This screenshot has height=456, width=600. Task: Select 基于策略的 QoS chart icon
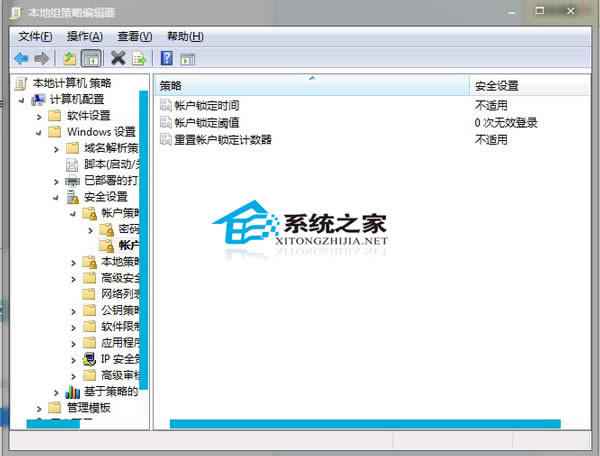72,392
